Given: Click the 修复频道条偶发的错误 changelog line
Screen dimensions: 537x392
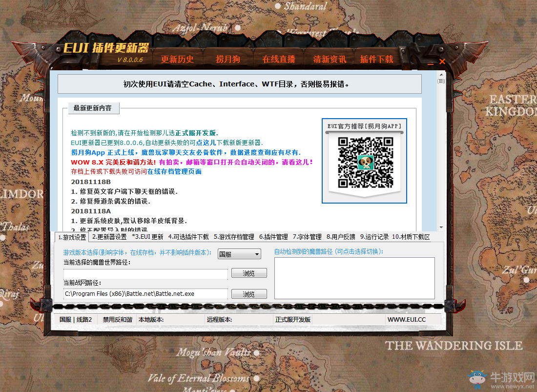Looking at the screenshot, I should 111,201.
